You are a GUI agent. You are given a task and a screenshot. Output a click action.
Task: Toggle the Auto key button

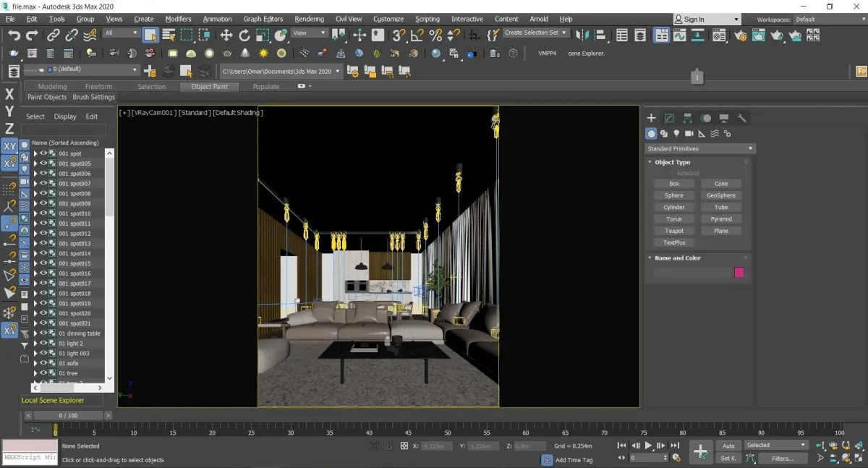click(x=728, y=446)
